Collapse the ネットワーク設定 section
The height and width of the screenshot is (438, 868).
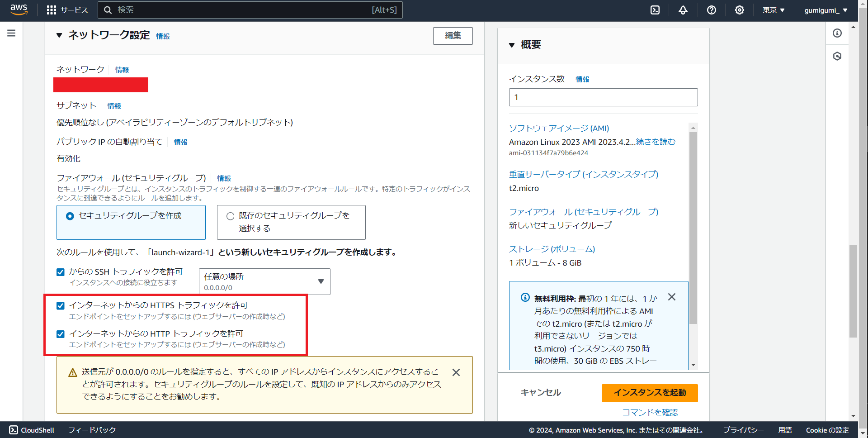pos(59,36)
